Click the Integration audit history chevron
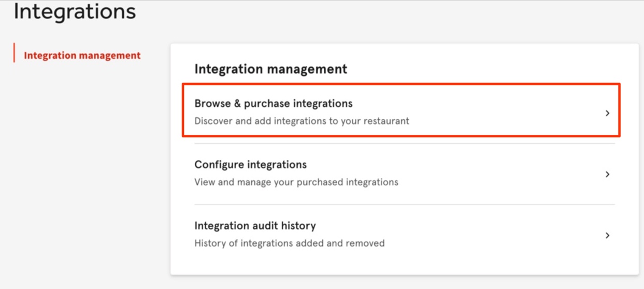This screenshot has height=289, width=644. pos(607,236)
